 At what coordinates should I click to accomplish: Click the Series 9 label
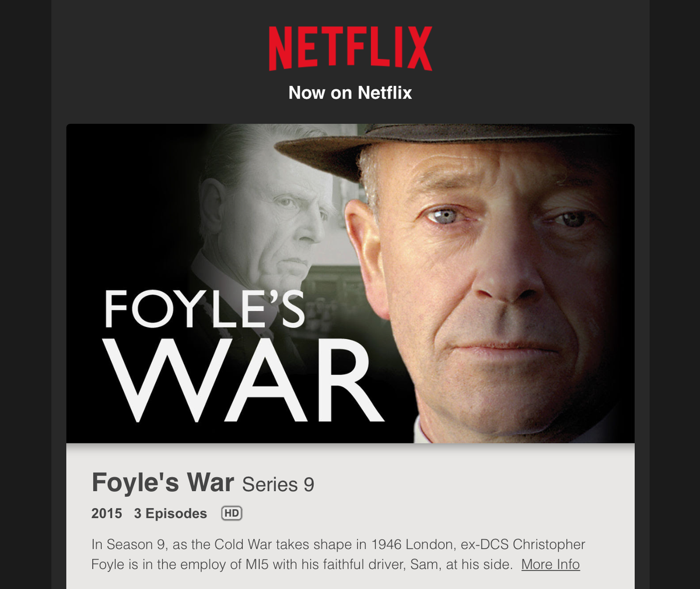tap(278, 485)
